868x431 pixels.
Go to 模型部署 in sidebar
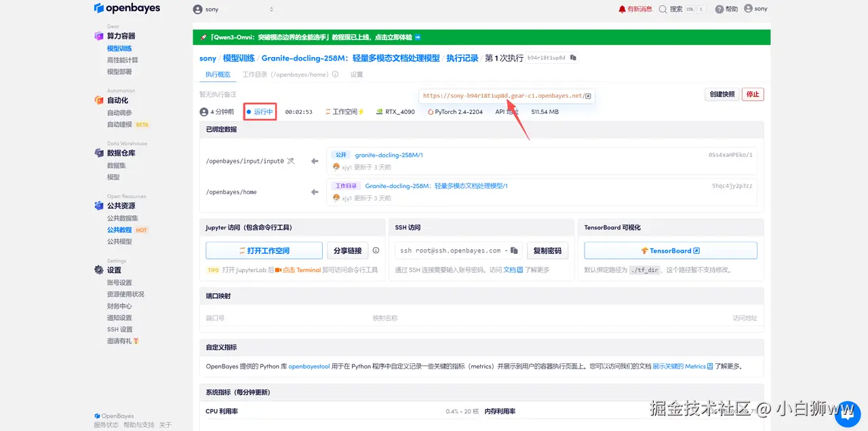click(119, 72)
